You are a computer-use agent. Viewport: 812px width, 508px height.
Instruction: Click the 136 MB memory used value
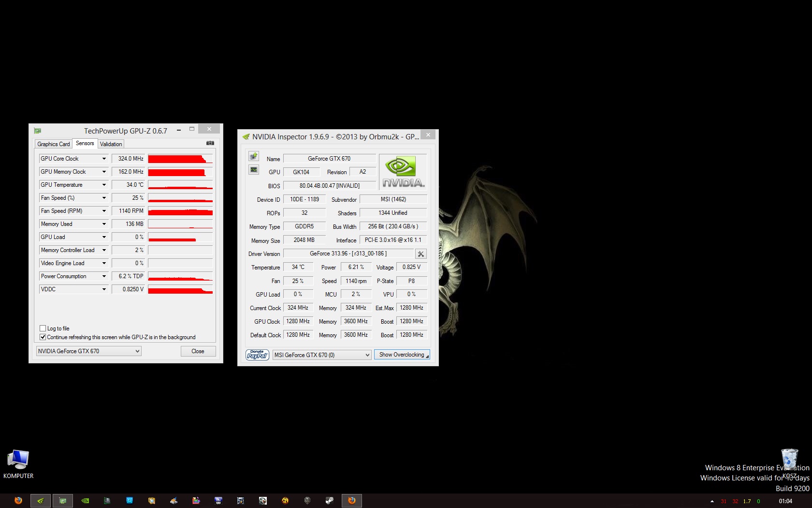pos(128,224)
